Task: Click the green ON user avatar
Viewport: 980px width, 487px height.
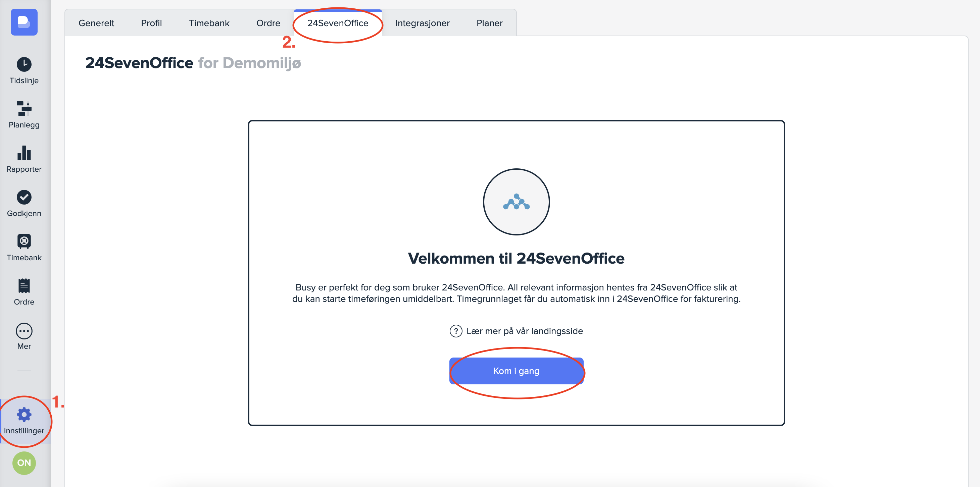Action: tap(24, 463)
